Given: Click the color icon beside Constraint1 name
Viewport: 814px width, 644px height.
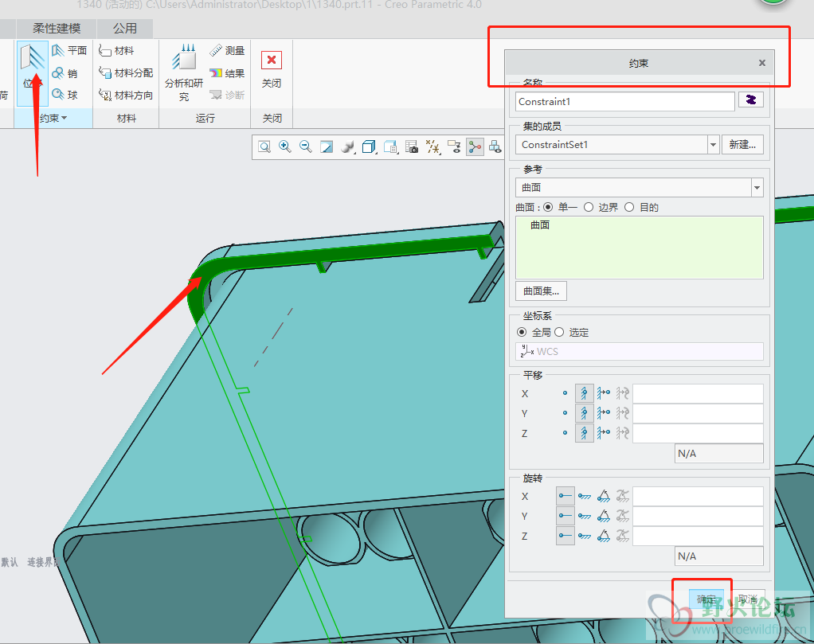Looking at the screenshot, I should pyautogui.click(x=750, y=100).
